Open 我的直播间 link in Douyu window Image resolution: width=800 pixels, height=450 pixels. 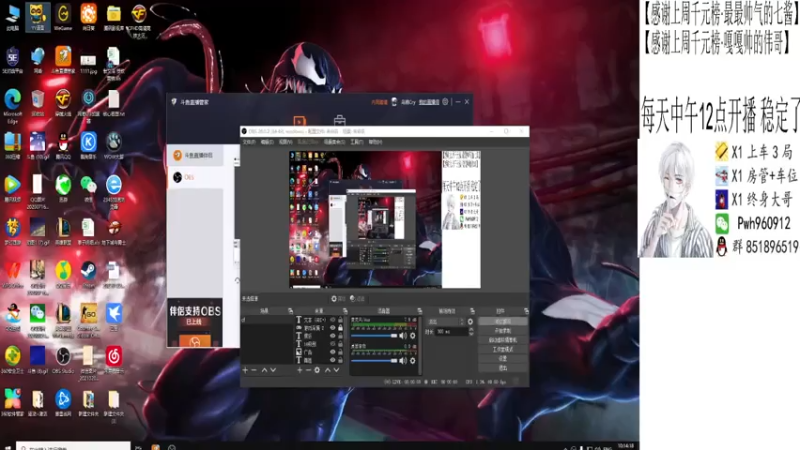tap(429, 102)
